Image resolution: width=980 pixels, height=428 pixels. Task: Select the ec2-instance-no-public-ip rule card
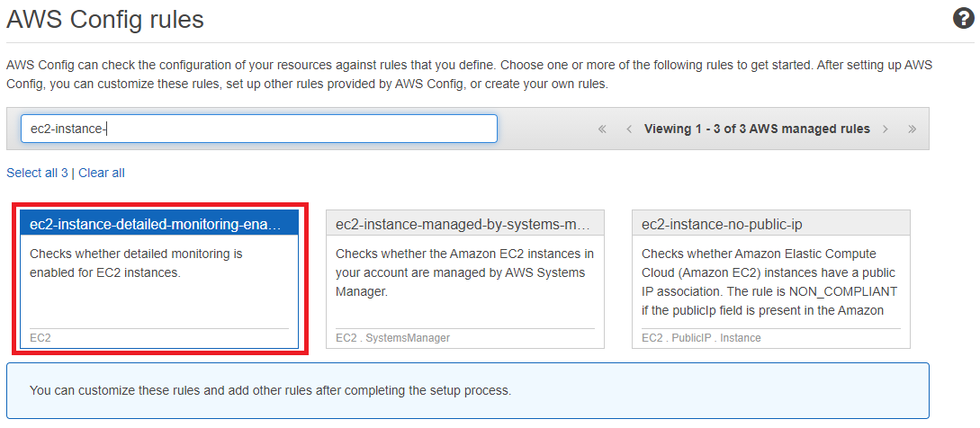coord(771,280)
